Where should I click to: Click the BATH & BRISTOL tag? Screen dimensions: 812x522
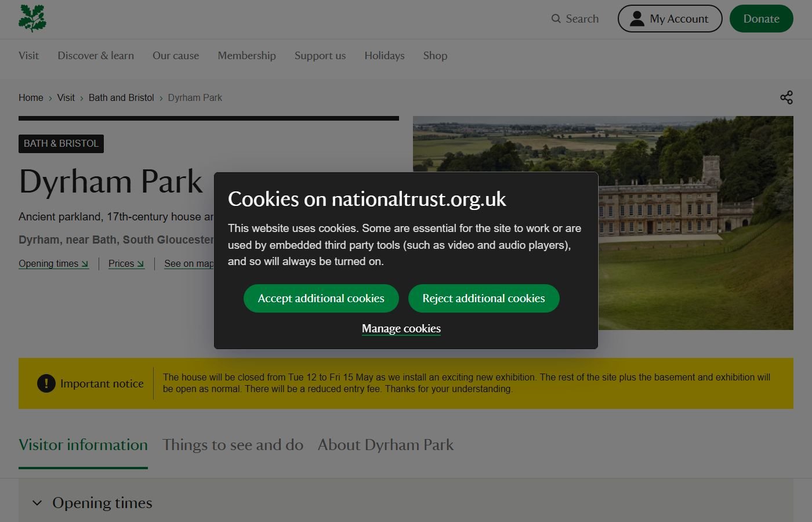(61, 143)
